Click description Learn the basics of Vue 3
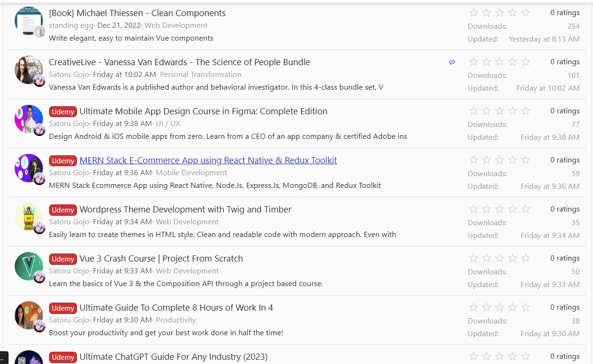This screenshot has width=593, height=364. (x=186, y=284)
